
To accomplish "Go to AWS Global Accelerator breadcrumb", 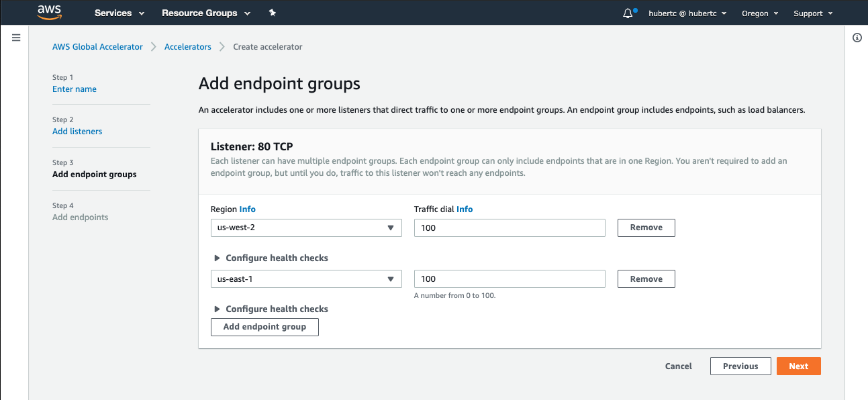I will click(97, 47).
